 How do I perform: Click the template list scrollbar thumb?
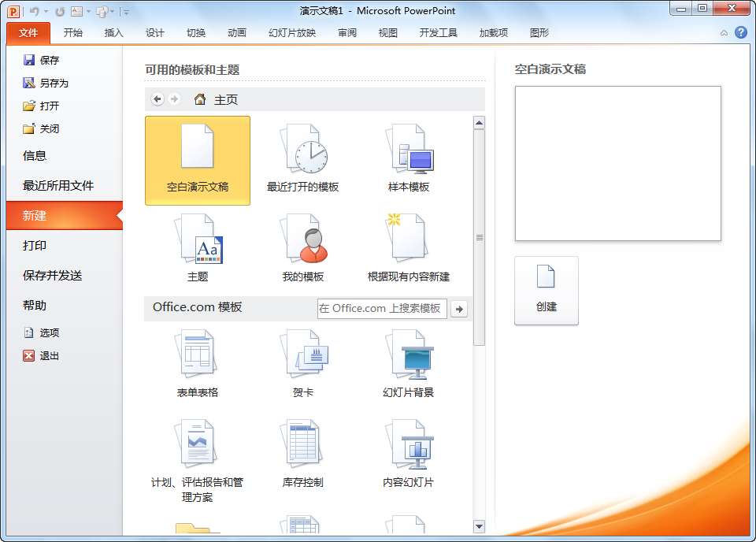click(479, 237)
